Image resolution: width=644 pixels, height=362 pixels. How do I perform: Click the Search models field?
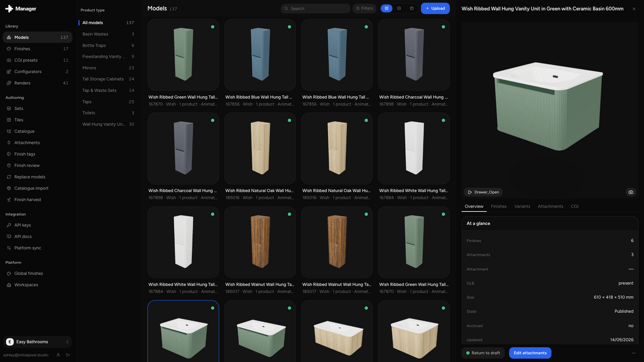coord(316,9)
